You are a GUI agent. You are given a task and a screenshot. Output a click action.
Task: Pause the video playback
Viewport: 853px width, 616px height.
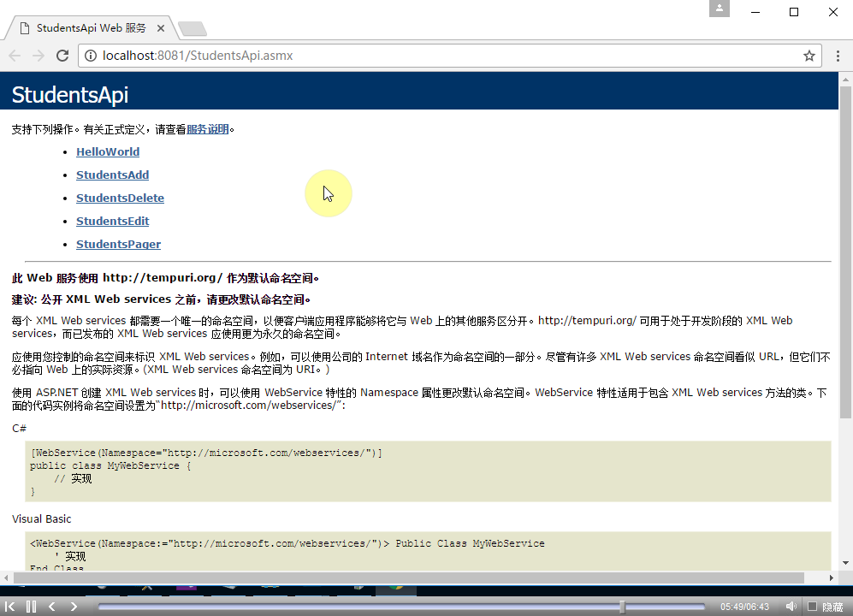point(29,606)
